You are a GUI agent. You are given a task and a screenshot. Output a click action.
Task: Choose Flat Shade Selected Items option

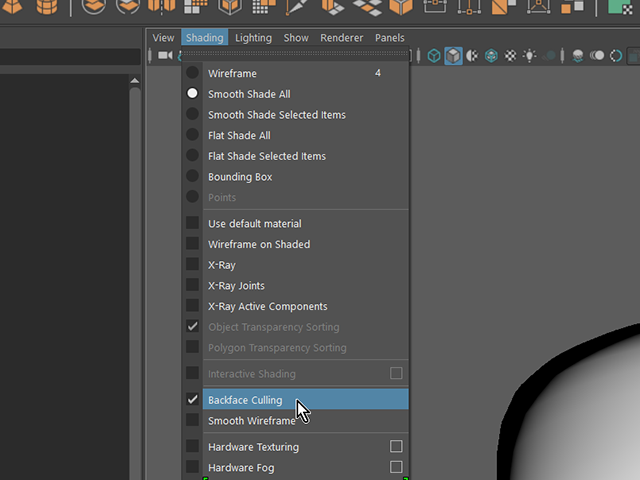click(295, 156)
